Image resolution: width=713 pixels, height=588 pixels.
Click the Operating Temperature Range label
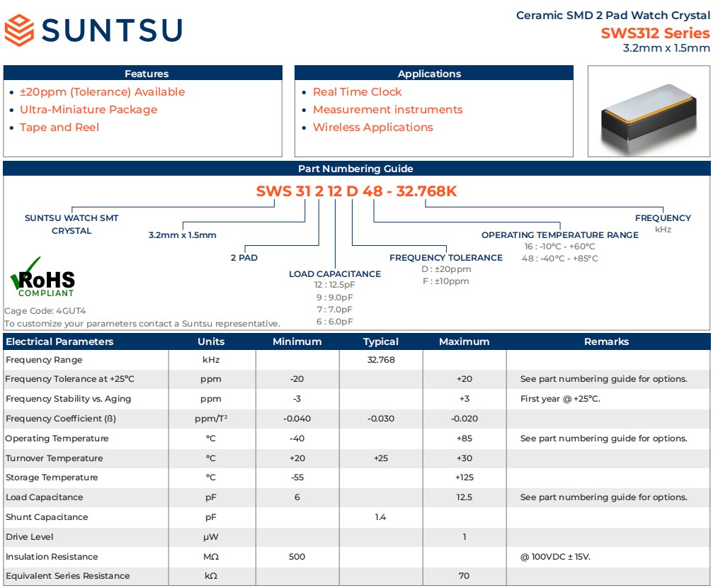(x=559, y=235)
